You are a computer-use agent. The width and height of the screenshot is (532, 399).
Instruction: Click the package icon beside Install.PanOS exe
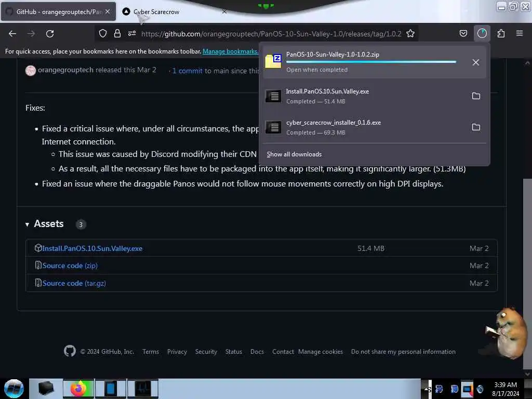[x=38, y=248]
